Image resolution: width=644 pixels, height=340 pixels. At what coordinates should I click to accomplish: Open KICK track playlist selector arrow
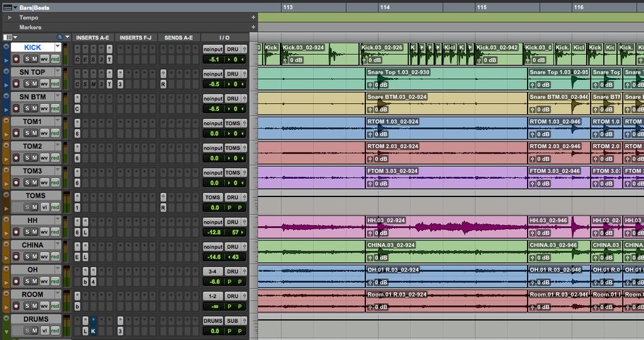(x=57, y=47)
